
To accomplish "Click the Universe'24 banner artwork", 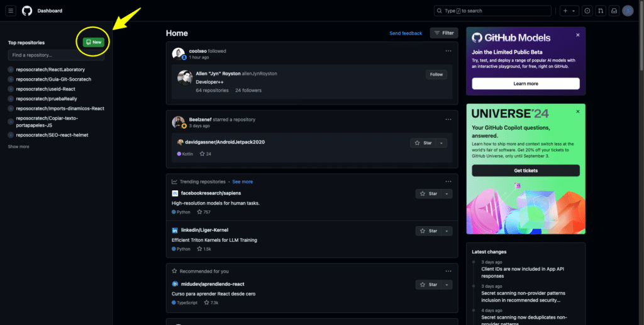I will tap(526, 208).
